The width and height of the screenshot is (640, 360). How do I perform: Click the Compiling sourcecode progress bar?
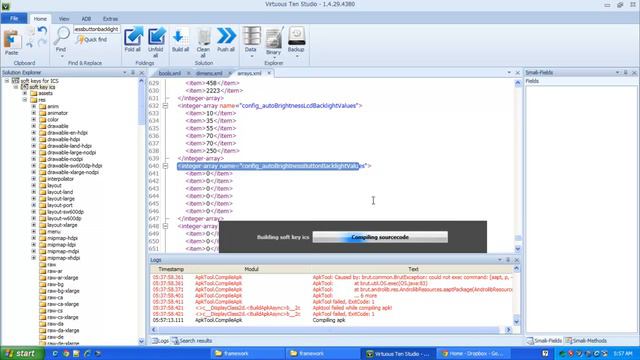pos(380,237)
